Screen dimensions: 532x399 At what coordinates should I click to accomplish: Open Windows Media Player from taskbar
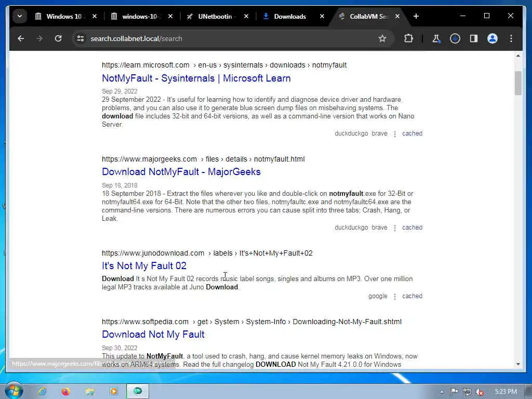[x=113, y=391]
